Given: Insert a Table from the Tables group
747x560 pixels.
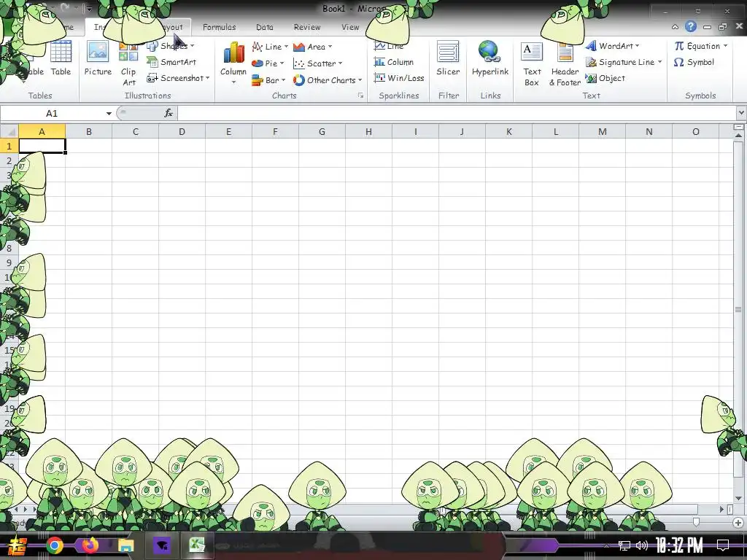Looking at the screenshot, I should pos(61,58).
